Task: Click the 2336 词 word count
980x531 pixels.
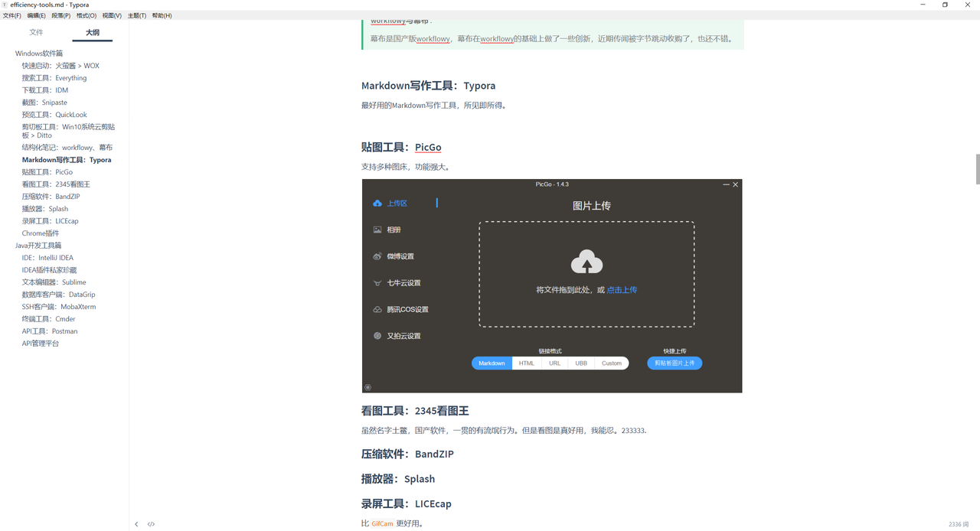Action: [959, 524]
